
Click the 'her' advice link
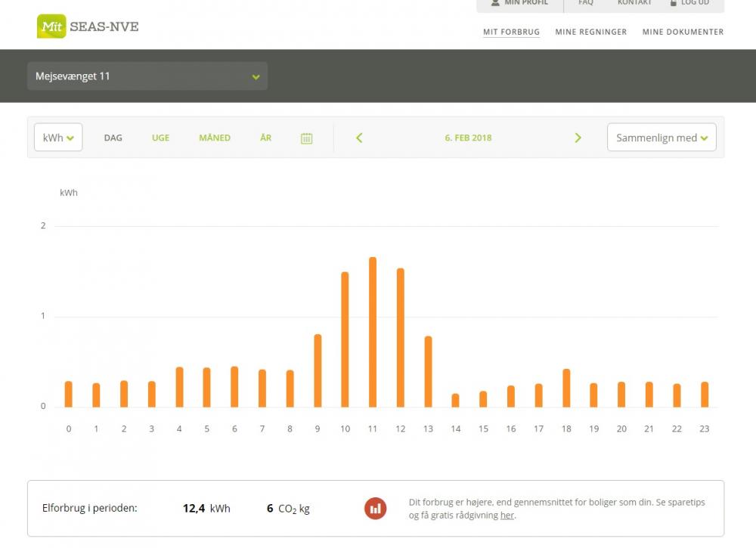507,515
